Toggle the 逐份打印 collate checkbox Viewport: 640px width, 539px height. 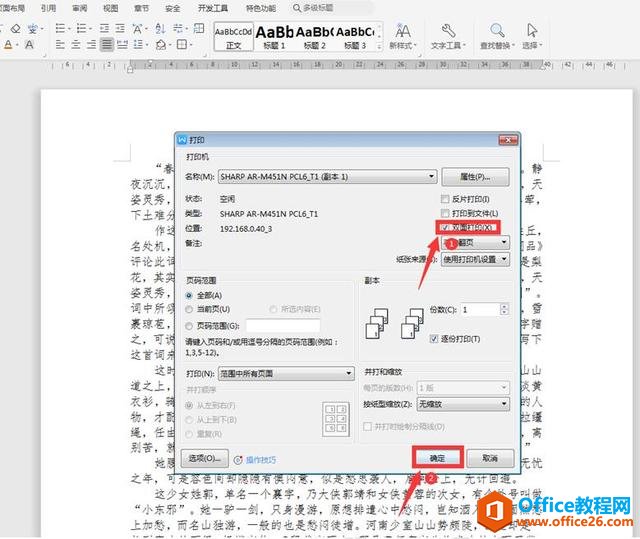tap(434, 339)
